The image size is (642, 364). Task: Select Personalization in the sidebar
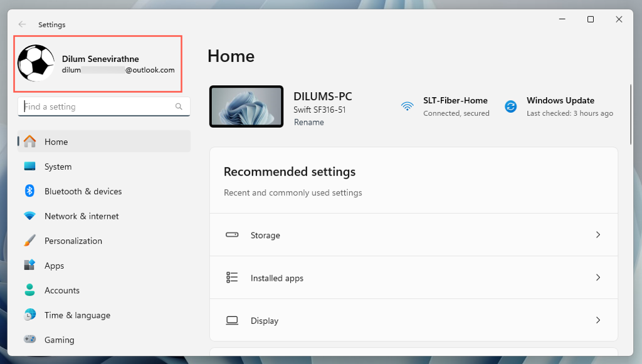(x=104, y=241)
